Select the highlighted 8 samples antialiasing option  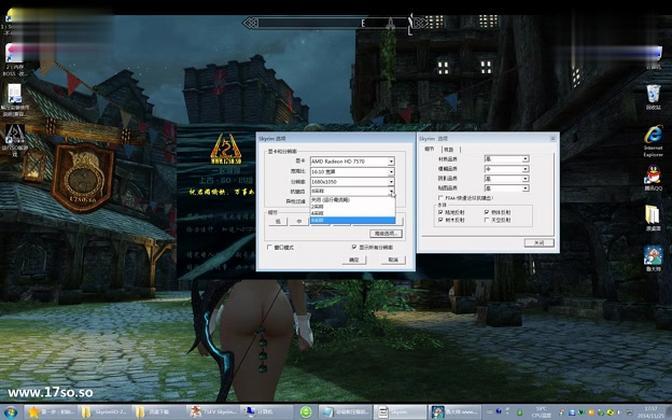tap(352, 220)
